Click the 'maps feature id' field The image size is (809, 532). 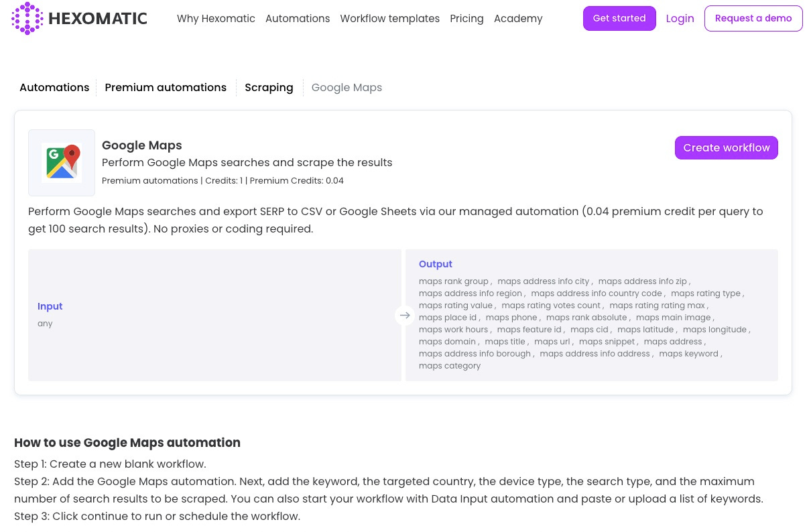(530, 330)
